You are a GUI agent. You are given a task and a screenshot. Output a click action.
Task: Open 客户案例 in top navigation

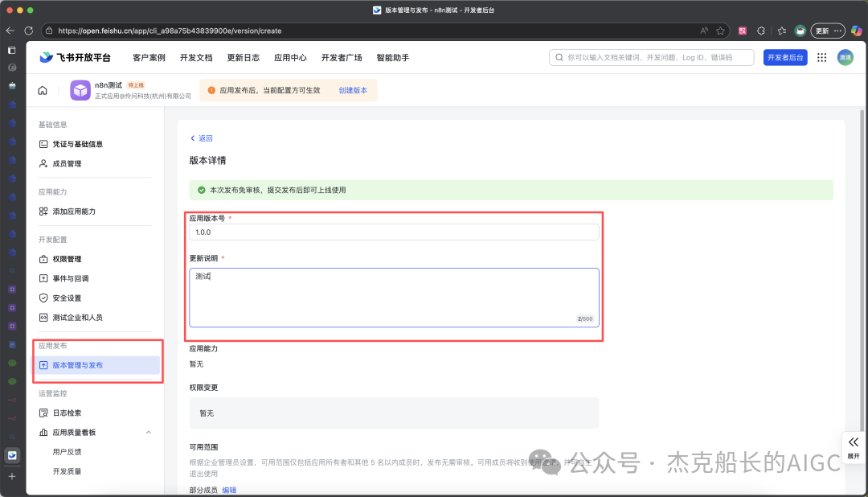click(x=149, y=58)
